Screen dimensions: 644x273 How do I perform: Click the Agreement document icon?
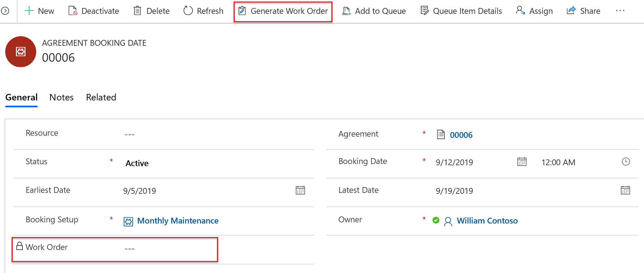click(x=441, y=135)
